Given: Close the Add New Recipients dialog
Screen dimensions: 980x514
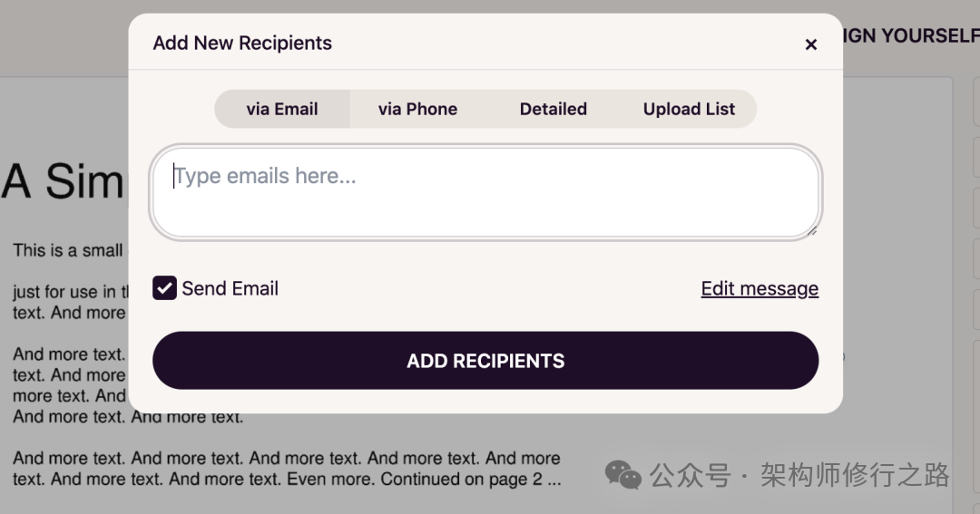Looking at the screenshot, I should click(x=811, y=44).
